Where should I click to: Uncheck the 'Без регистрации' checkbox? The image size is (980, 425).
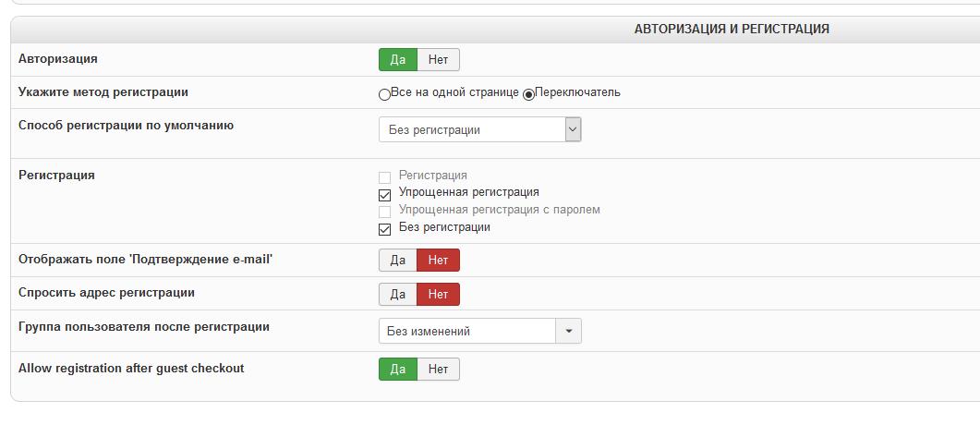(x=385, y=229)
